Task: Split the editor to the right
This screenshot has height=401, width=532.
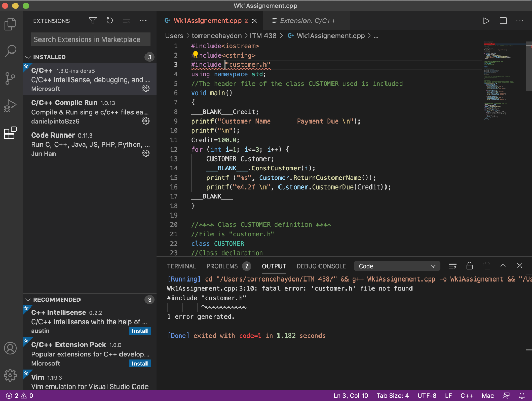Action: click(503, 21)
